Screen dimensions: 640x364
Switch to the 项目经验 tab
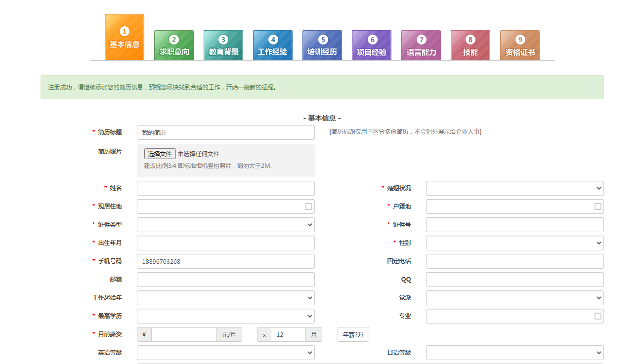372,45
